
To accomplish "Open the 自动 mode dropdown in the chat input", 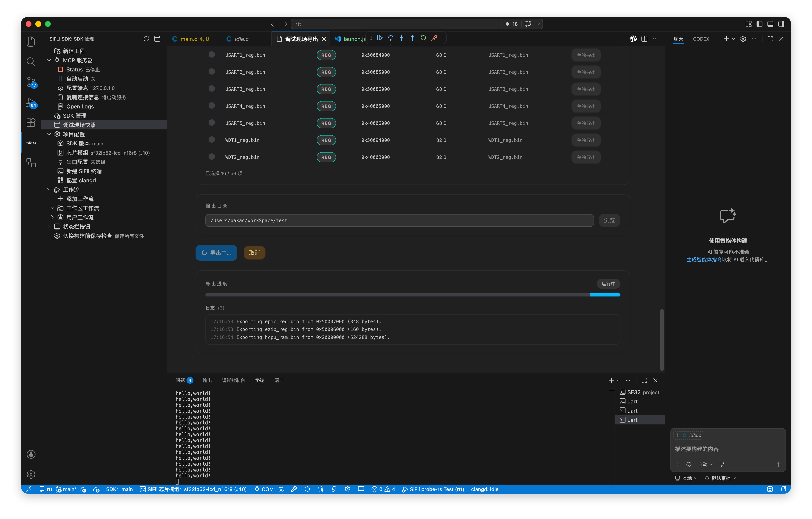I will [x=705, y=464].
